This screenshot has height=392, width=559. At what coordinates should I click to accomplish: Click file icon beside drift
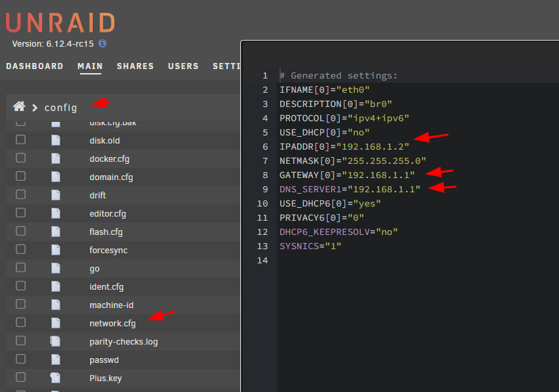click(55, 195)
